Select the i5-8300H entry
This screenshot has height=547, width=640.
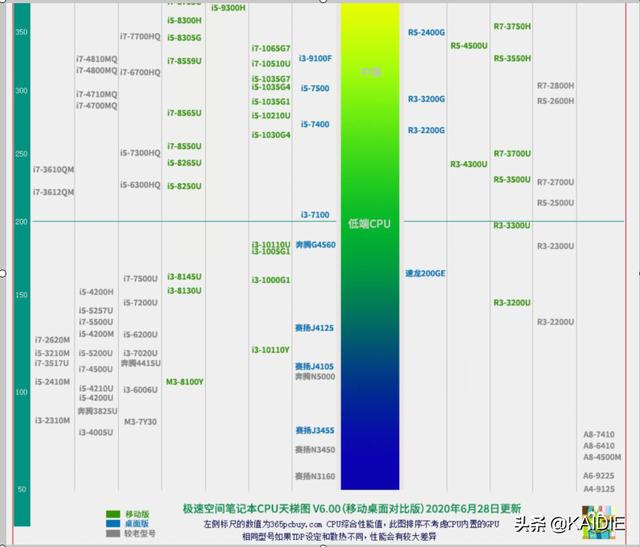[x=184, y=20]
